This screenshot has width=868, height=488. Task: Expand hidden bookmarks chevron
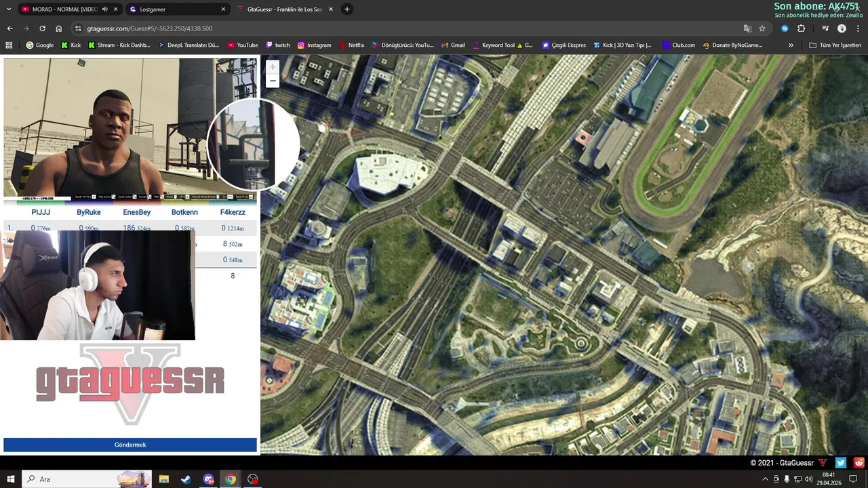(x=791, y=45)
